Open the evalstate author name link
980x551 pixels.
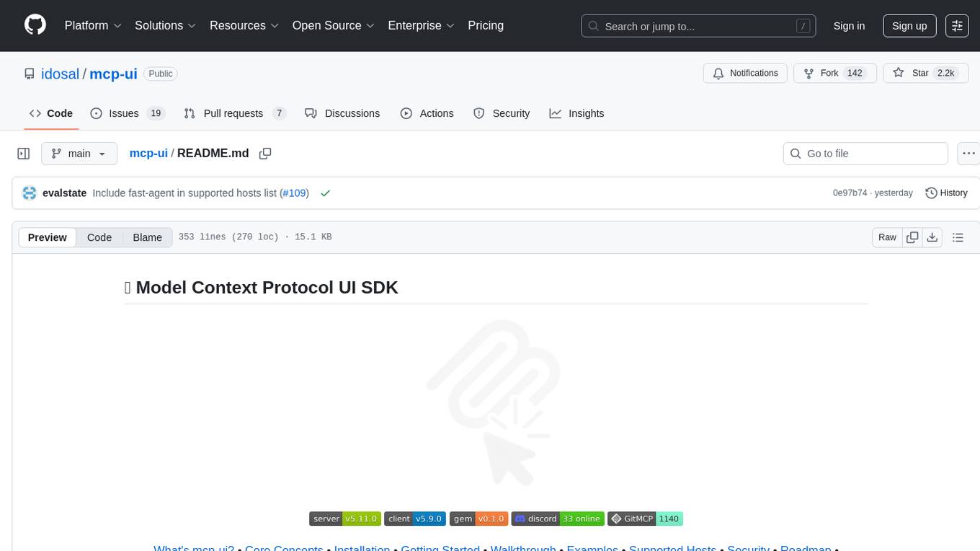pos(65,193)
